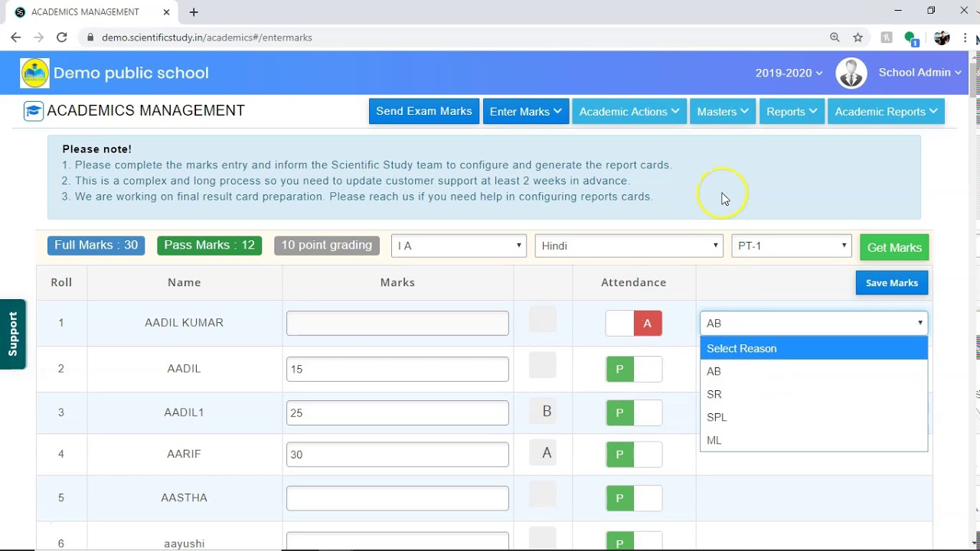Screen dimensions: 980x551
Task: Click empty marks field for AASTHA
Action: coord(397,497)
